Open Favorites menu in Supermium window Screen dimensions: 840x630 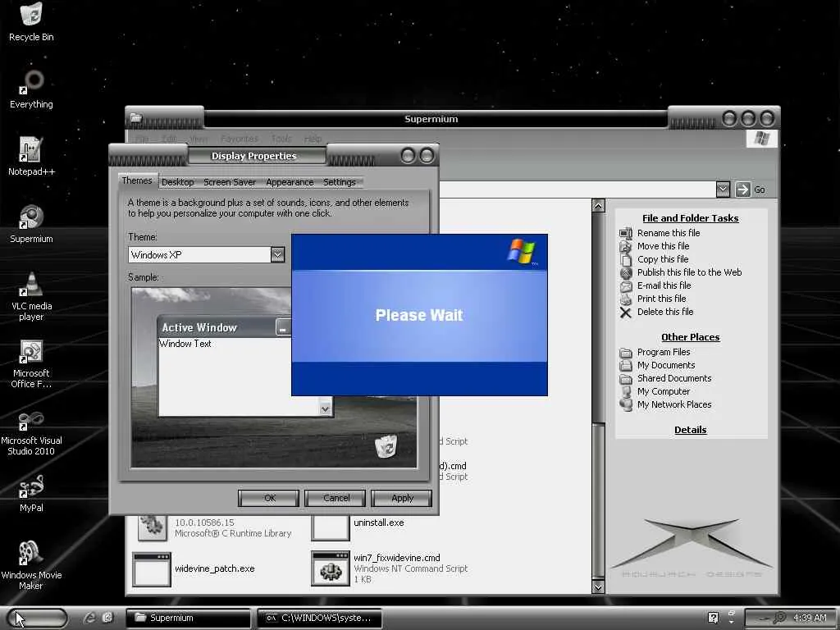pos(239,138)
